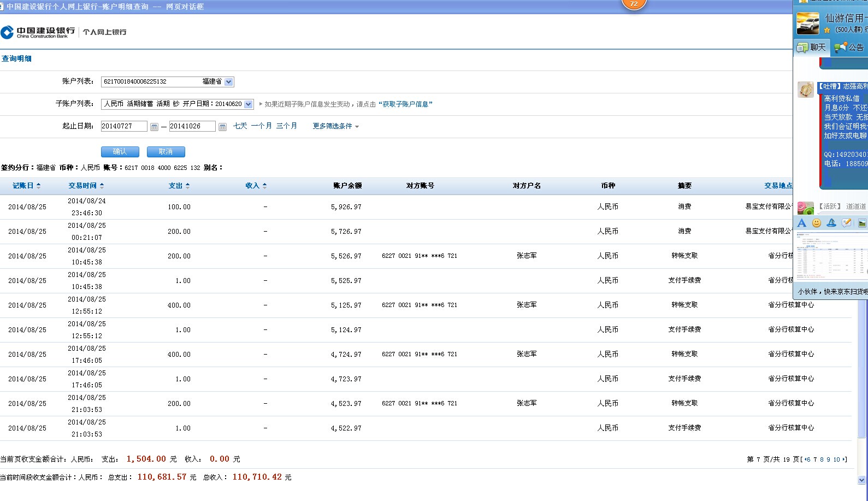Viewport: 868px width, 501px height.
Task: Expand the 账户列表 account dropdown
Action: (x=229, y=82)
